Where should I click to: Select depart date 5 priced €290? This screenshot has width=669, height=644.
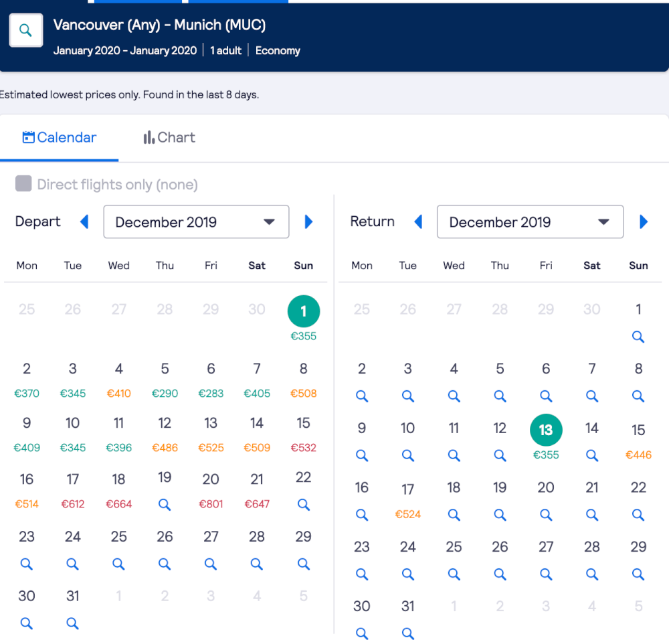coord(165,369)
